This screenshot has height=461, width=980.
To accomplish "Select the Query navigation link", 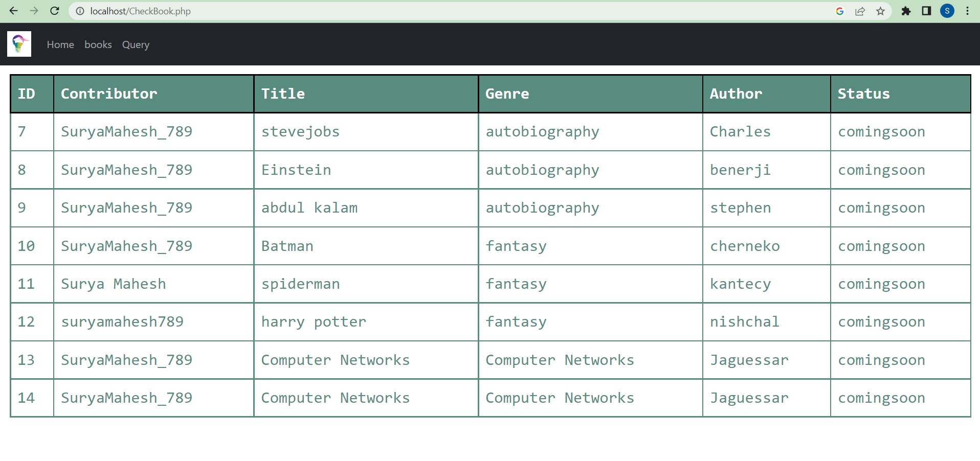I will (x=135, y=45).
